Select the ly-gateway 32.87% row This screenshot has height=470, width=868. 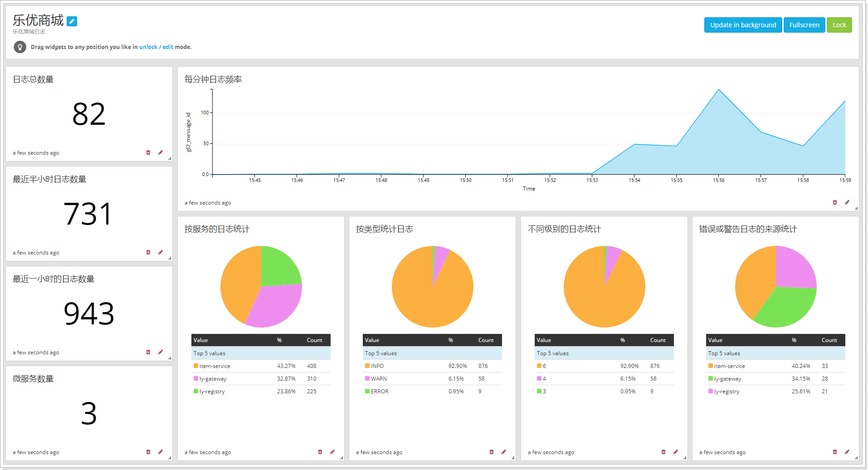(261, 379)
